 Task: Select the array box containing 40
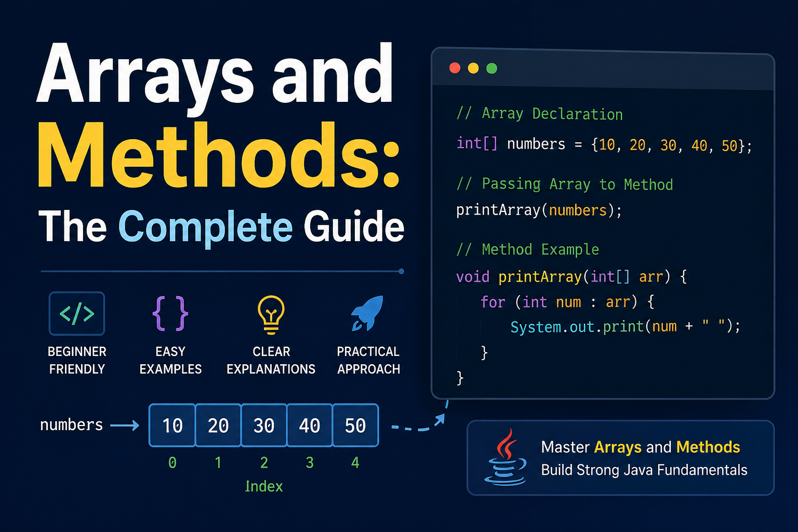click(x=310, y=425)
